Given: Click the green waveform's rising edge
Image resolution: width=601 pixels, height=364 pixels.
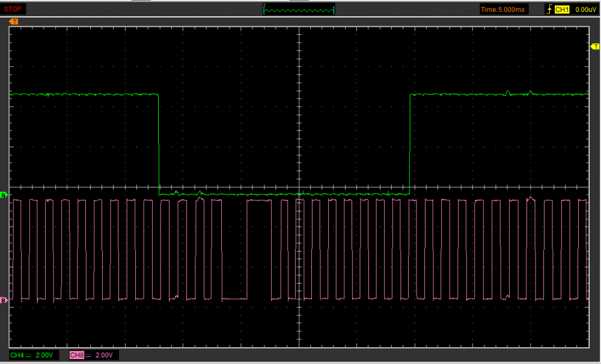Looking at the screenshot, I should point(409,144).
